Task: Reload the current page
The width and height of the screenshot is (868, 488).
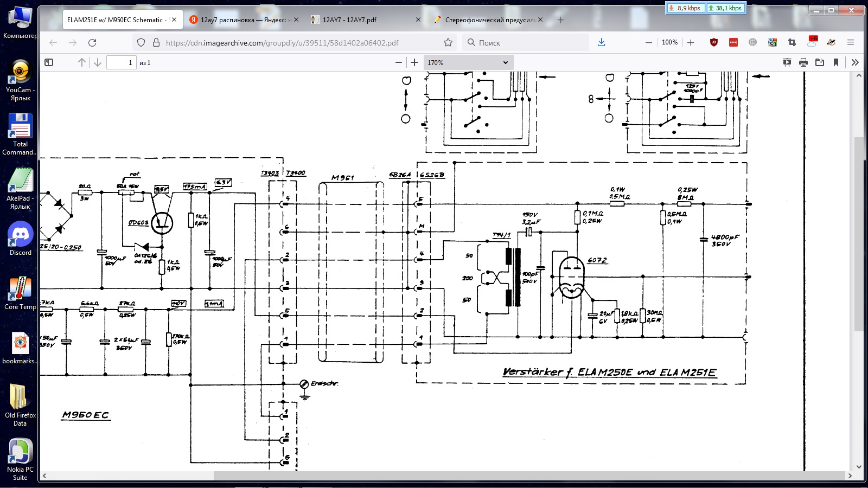Action: pyautogui.click(x=92, y=42)
